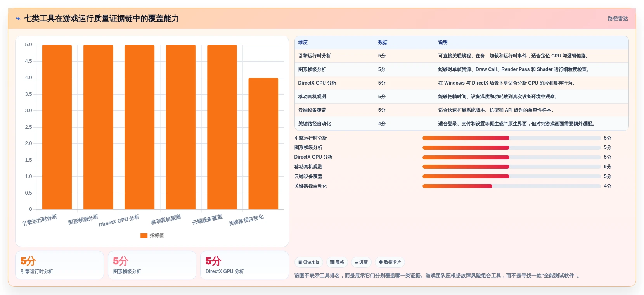Select the 路径雷达 tag in the header

point(618,19)
